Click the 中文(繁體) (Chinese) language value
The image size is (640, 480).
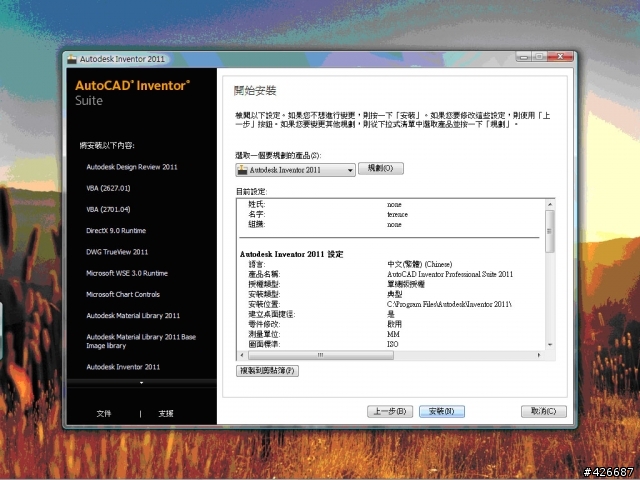[x=420, y=264]
